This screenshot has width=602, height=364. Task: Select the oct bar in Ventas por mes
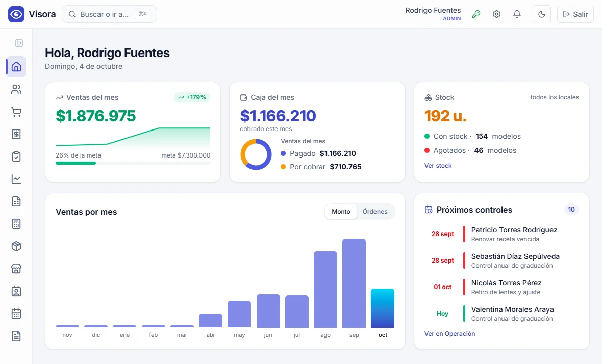pos(383,308)
